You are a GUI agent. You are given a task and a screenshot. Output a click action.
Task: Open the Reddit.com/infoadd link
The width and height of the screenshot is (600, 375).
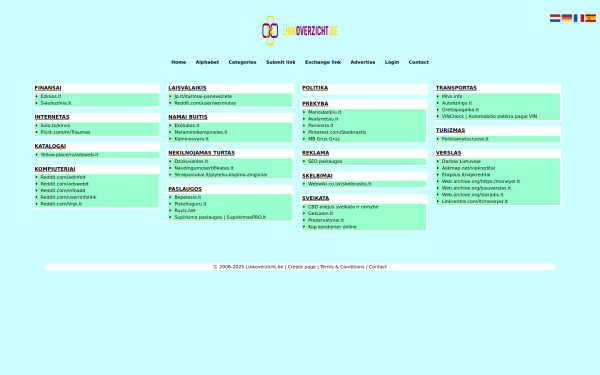63,191
